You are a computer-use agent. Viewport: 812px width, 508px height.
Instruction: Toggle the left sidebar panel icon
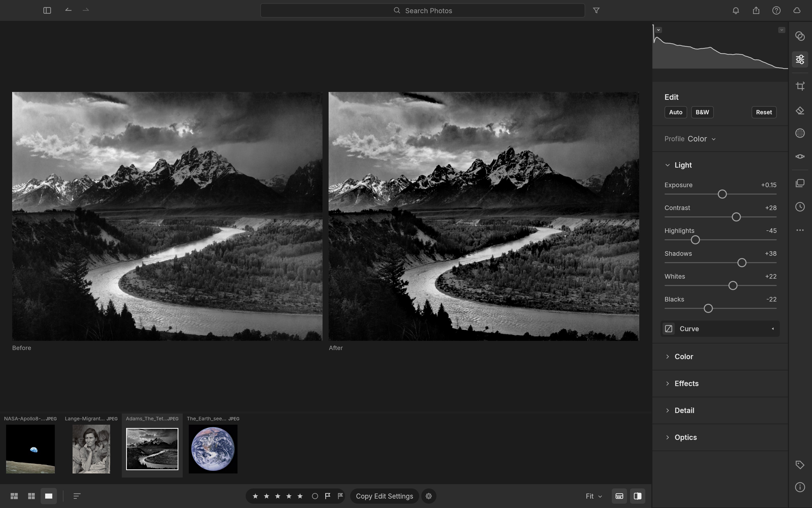pos(47,10)
